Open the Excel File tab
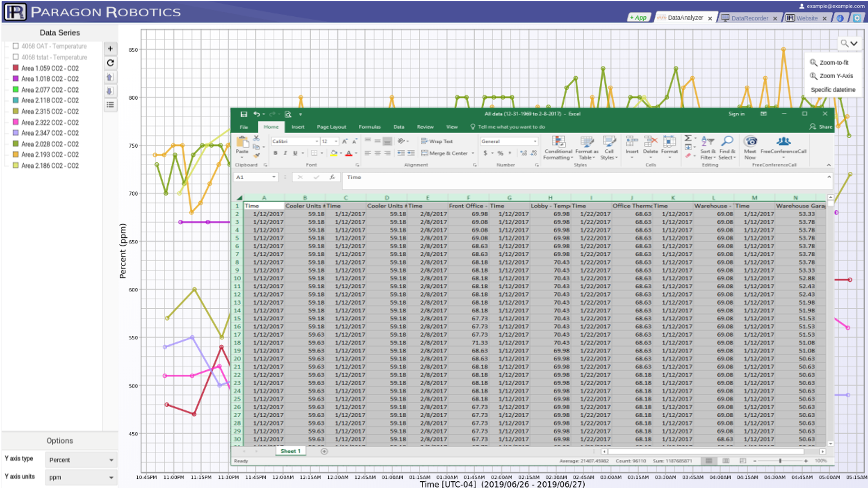The image size is (868, 488). tap(244, 127)
